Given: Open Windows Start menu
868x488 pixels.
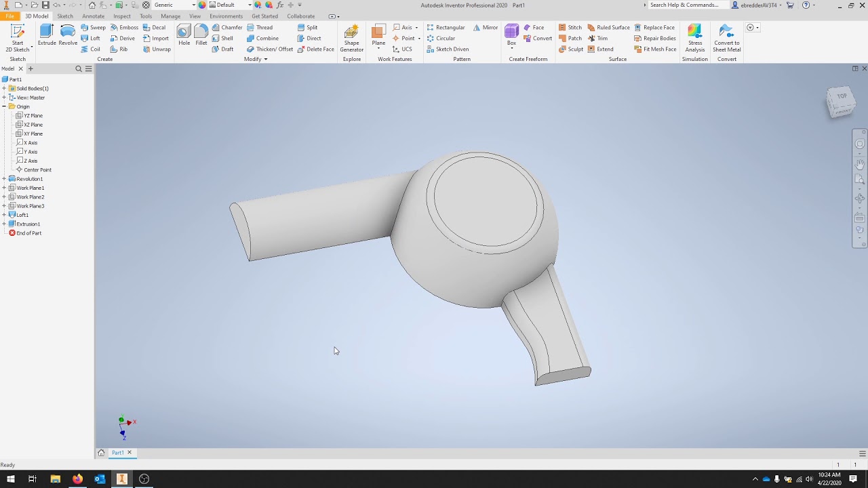Looking at the screenshot, I should [x=10, y=479].
